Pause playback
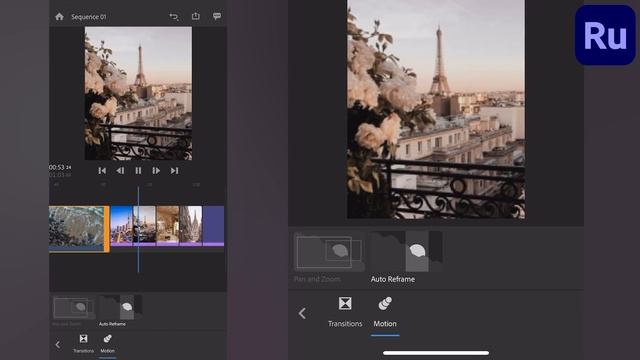Image resolution: width=640 pixels, height=360 pixels. pyautogui.click(x=138, y=171)
